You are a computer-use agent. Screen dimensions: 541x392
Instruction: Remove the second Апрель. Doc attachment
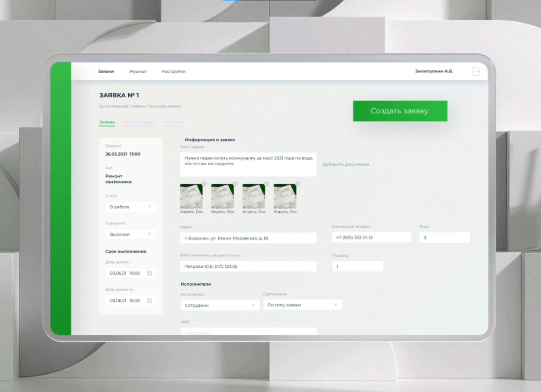click(235, 184)
